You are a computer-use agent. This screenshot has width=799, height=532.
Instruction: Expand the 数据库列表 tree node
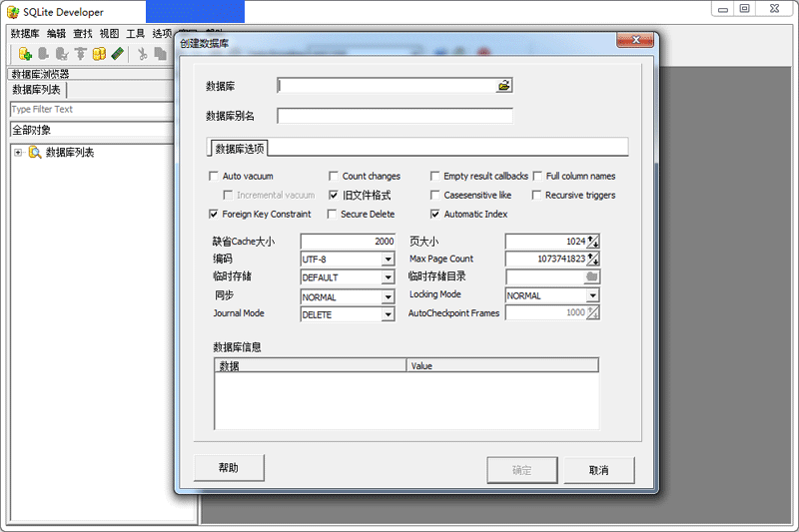point(18,153)
